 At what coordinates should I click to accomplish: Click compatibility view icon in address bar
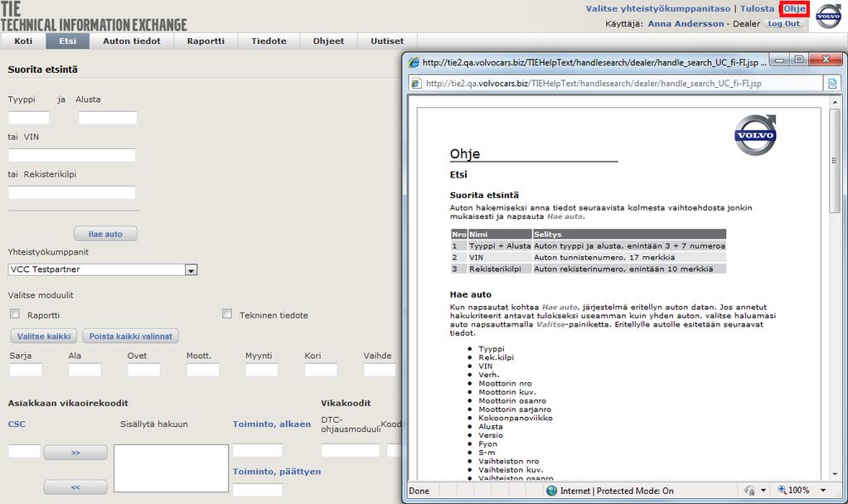click(831, 83)
